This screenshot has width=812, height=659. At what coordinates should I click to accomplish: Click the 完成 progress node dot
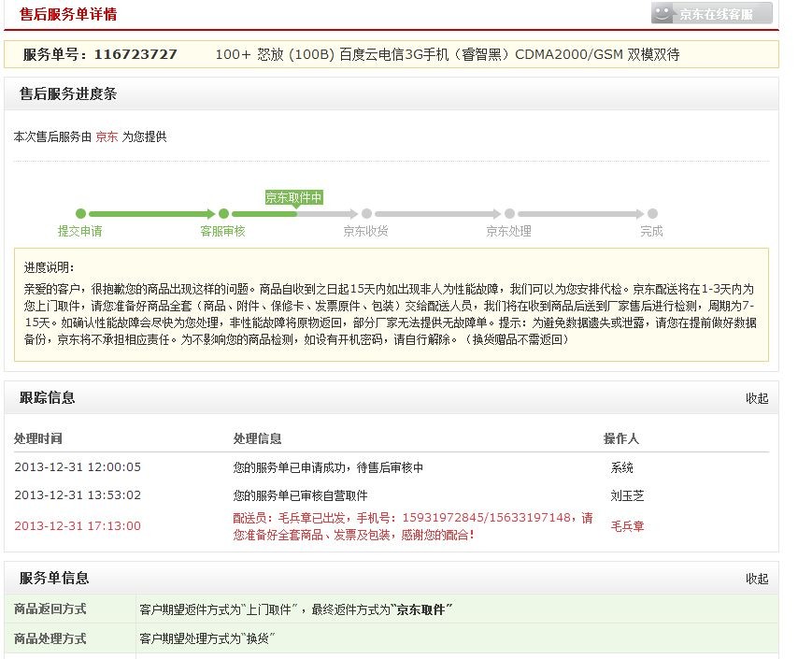(651, 213)
